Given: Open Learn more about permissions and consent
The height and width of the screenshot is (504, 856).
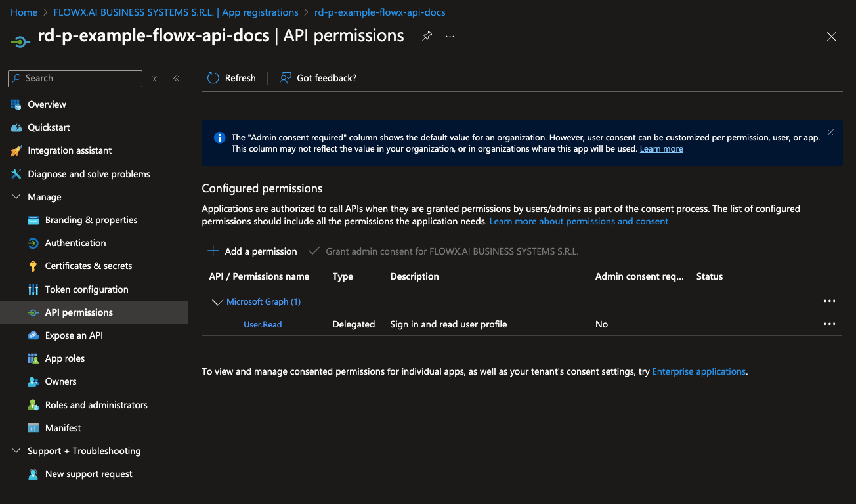Looking at the screenshot, I should tap(579, 221).
